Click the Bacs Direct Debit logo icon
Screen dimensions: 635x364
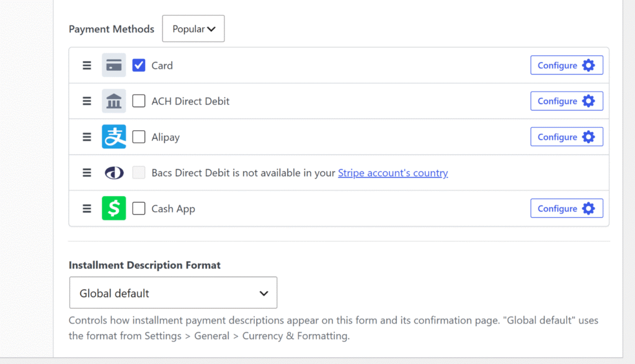click(114, 172)
